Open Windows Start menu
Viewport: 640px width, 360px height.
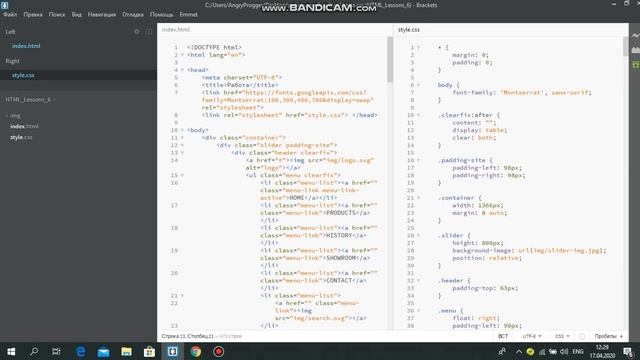tap(11, 351)
